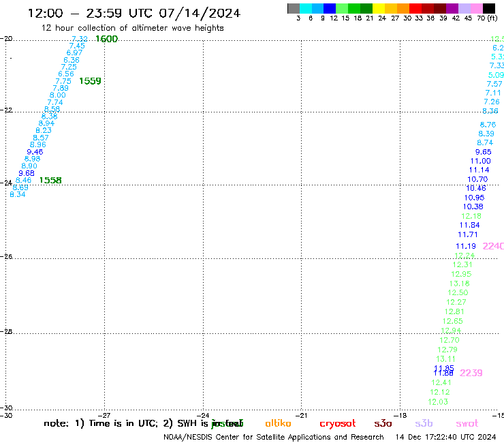Click the 5.09 wave height value
504x443 pixels.
[496, 75]
